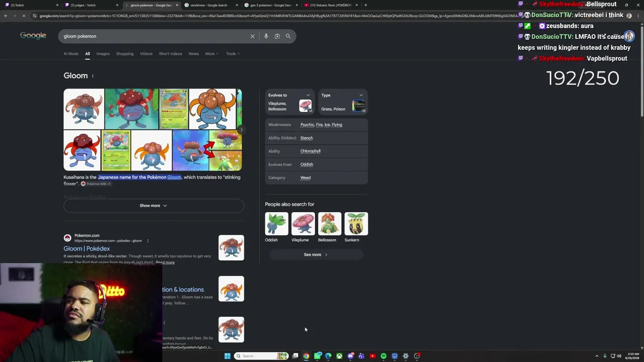Screen dimensions: 644x362
Task: Click Read more in Pokédex snippet
Action: click(x=165, y=262)
